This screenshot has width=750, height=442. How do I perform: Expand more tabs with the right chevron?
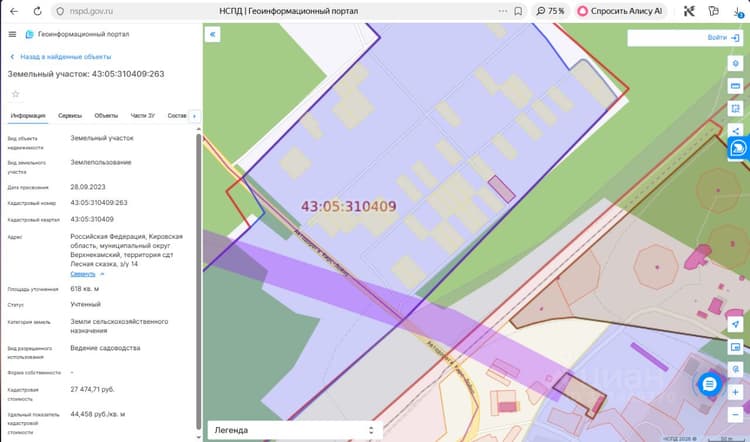[x=194, y=116]
